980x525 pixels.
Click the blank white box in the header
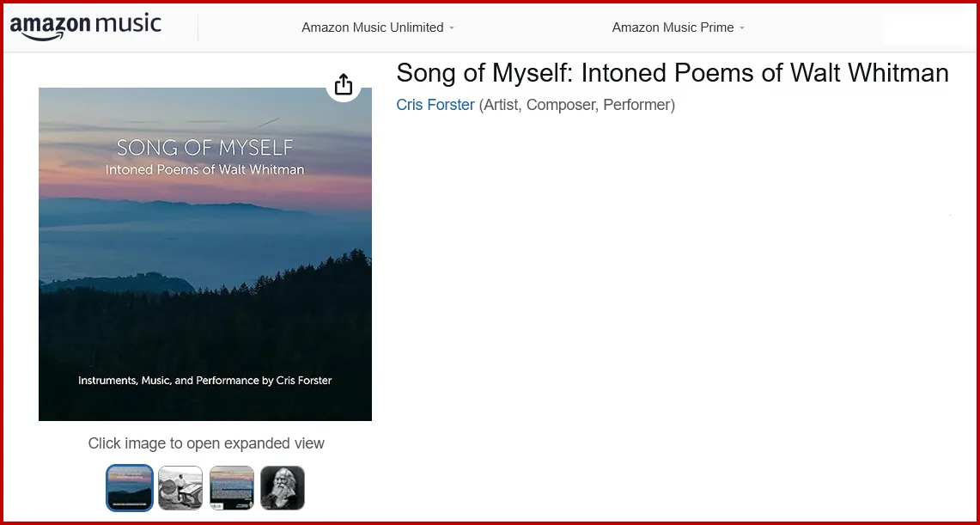point(926,28)
